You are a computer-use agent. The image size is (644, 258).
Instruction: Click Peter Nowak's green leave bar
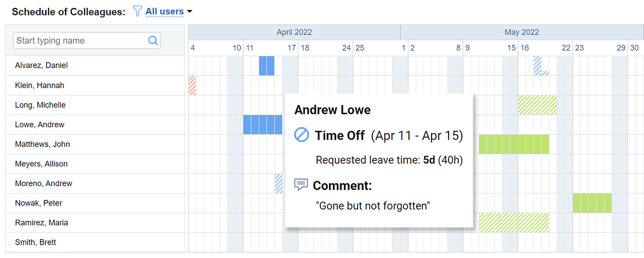tap(592, 203)
